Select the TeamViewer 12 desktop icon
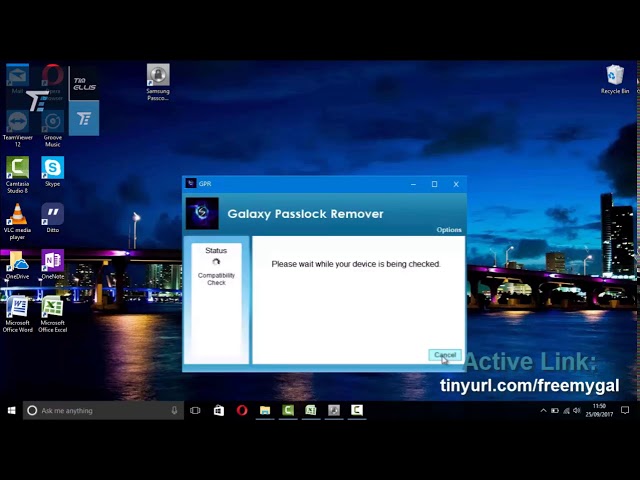The width and height of the screenshot is (640, 480). point(17,129)
